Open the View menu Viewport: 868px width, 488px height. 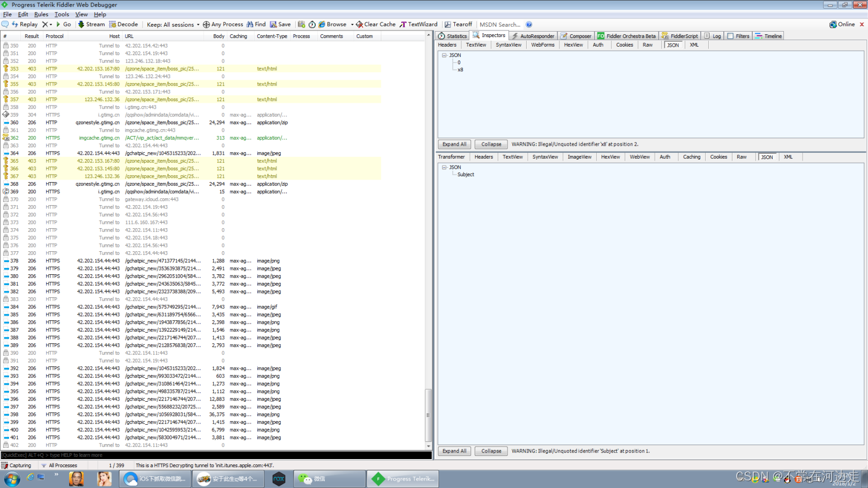tap(81, 14)
